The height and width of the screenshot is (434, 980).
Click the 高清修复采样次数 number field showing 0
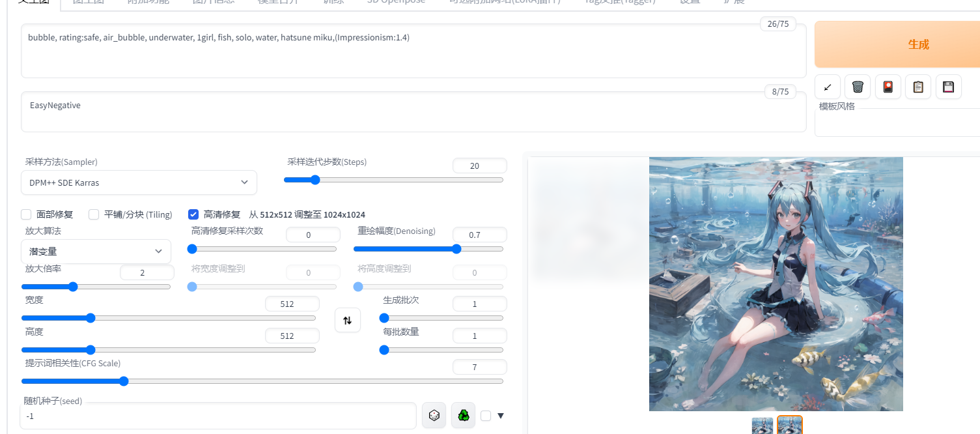click(x=313, y=235)
